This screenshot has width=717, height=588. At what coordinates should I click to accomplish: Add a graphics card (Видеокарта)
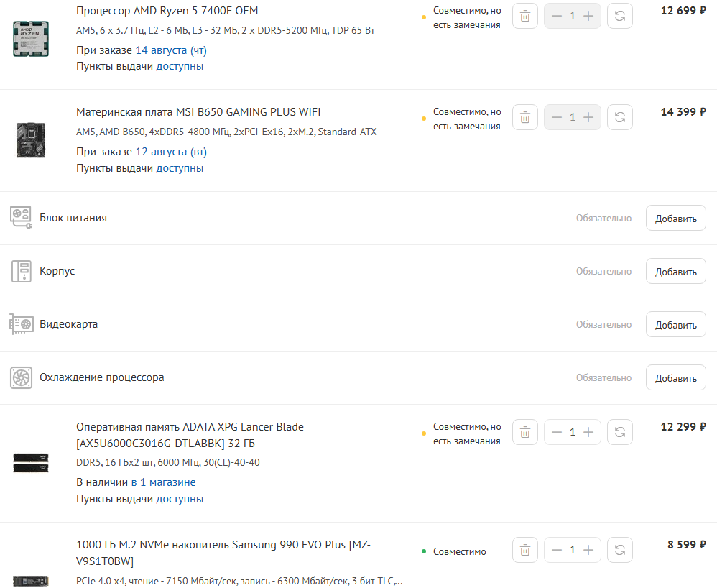[x=675, y=325]
